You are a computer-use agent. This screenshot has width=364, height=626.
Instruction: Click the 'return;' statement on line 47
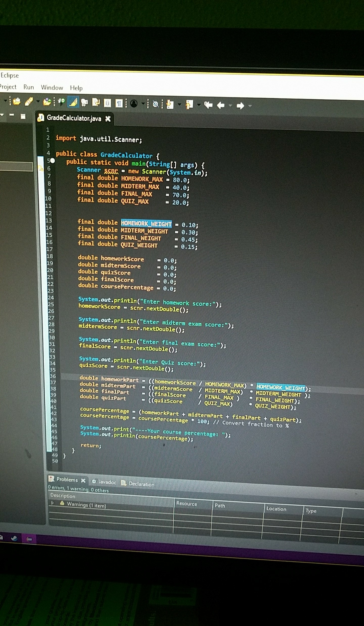(x=91, y=446)
